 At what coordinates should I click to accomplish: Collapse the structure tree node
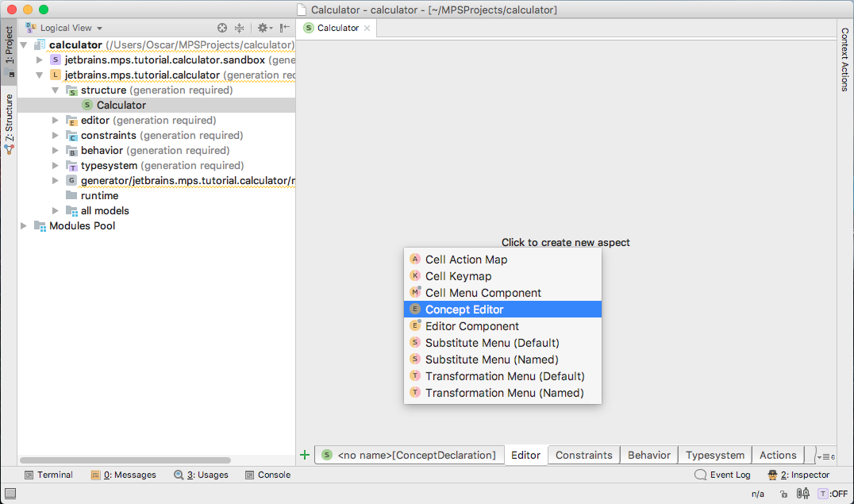[x=55, y=90]
